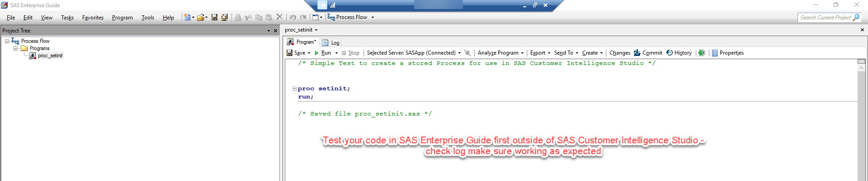
Task: Click the disconnect server plug icon
Action: point(467,53)
